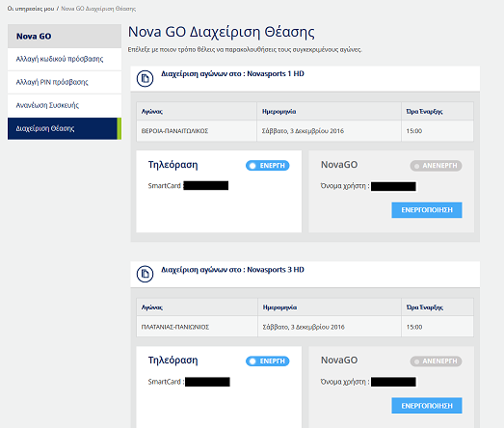504x428 pixels.
Task: Select Ανανέωση Συσκευής in the sidebar
Action: 65,105
